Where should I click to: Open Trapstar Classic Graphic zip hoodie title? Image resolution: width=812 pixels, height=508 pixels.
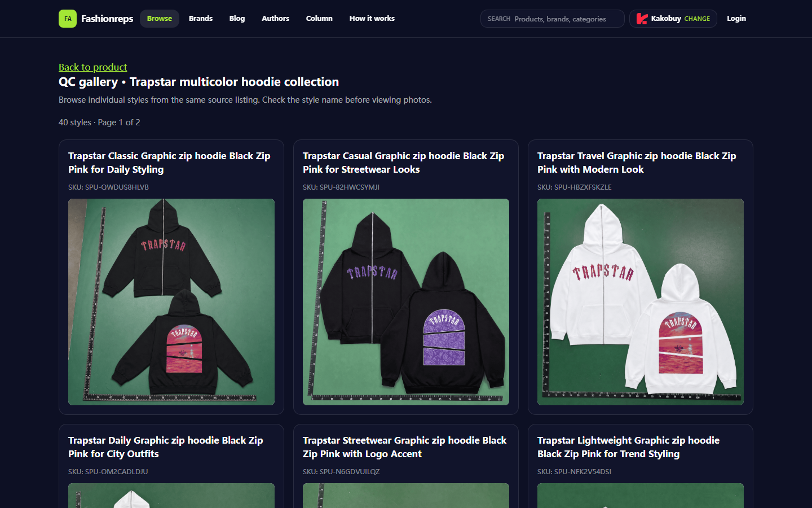[169, 163]
